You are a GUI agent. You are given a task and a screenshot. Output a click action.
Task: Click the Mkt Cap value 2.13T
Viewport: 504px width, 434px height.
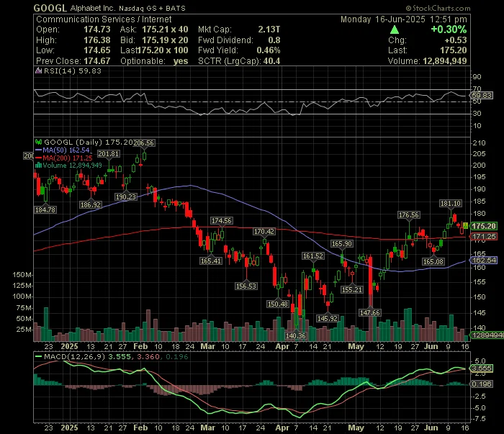coord(269,30)
